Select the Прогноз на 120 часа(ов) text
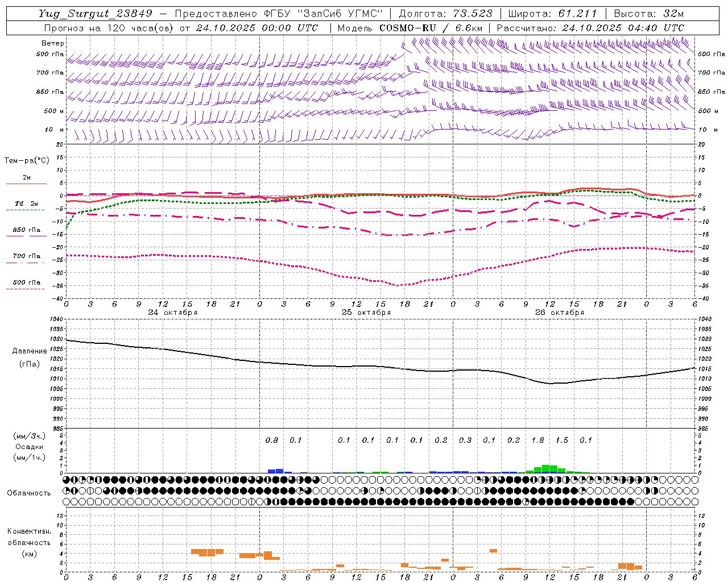Viewport: 728px width, 582px height. coord(109,28)
